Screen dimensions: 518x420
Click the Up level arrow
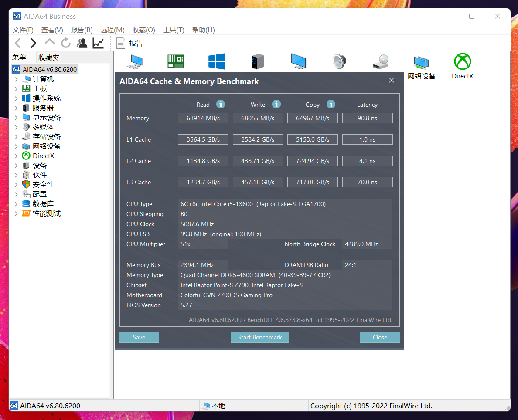[x=50, y=42]
